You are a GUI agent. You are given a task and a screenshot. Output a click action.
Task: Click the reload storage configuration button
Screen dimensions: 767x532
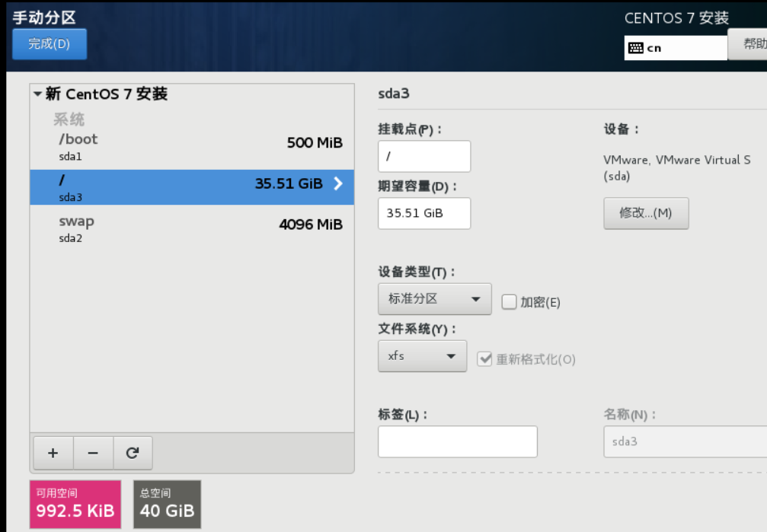(133, 453)
